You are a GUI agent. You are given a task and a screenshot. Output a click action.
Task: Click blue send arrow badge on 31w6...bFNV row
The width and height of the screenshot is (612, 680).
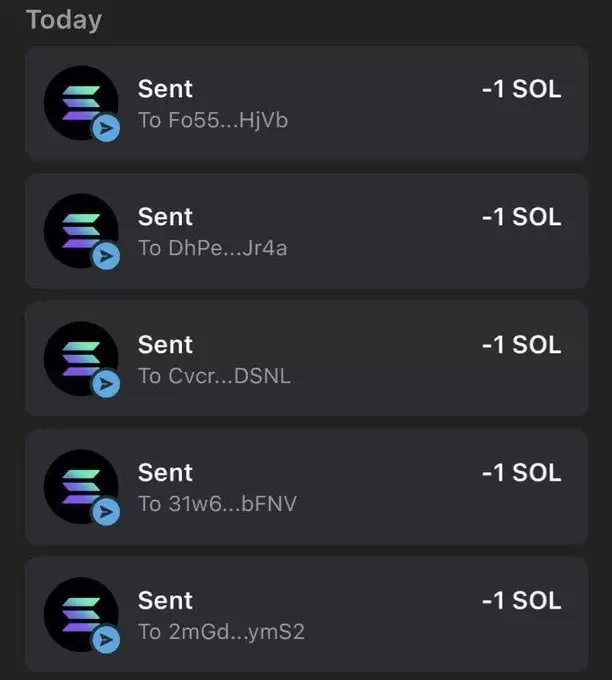click(x=105, y=512)
